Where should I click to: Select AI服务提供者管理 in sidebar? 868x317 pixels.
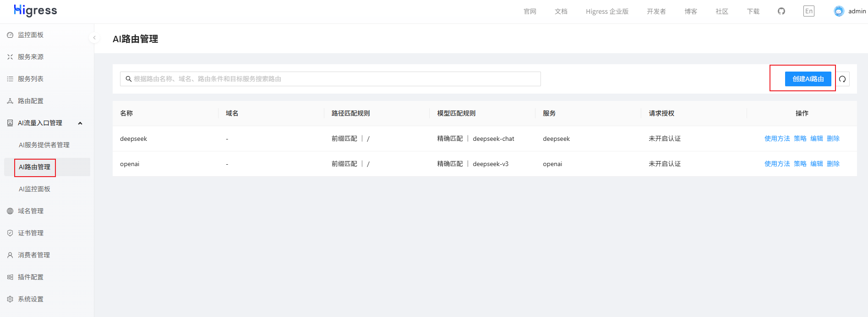click(x=44, y=145)
